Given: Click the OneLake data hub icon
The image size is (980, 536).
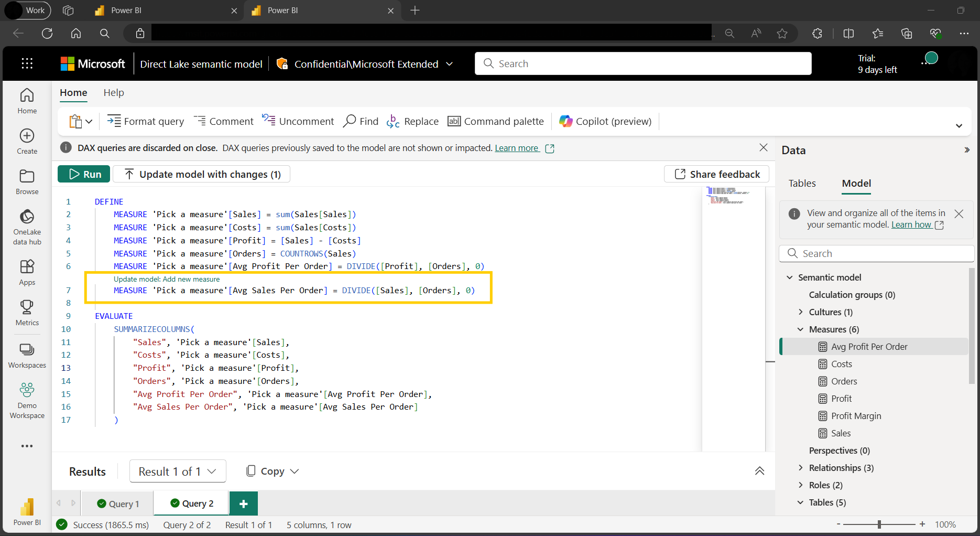Looking at the screenshot, I should point(27,217).
